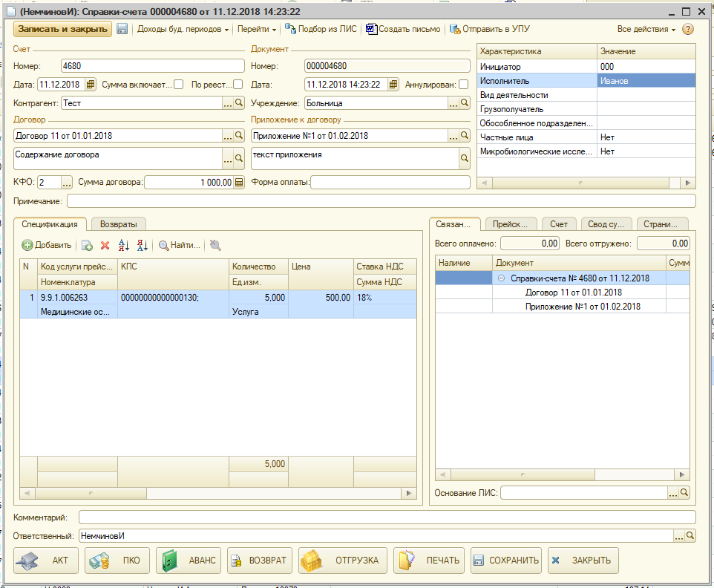
Task: Expand the Перейти dropdown menu
Action: coord(256,30)
